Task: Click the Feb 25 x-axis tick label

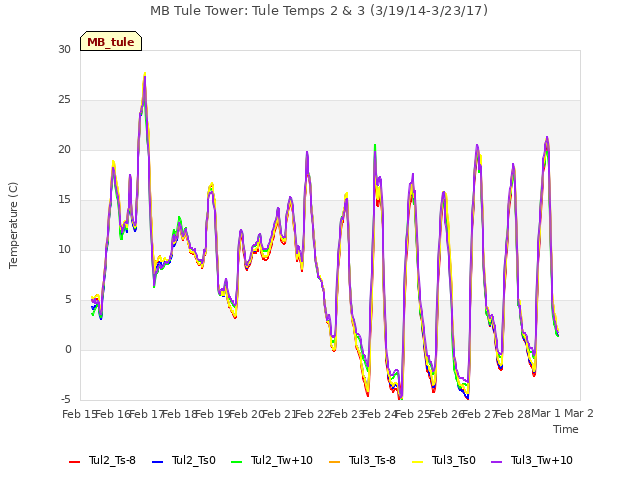Action: point(413,414)
